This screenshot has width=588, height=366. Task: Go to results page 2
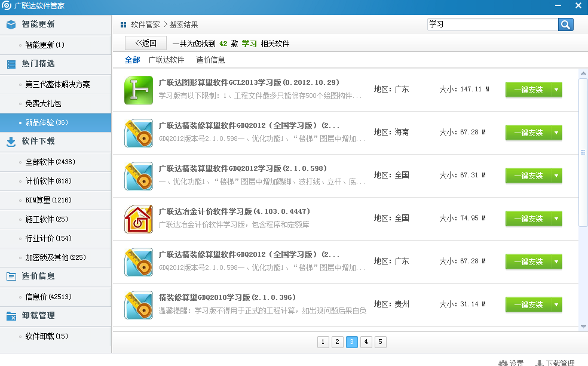(337, 342)
